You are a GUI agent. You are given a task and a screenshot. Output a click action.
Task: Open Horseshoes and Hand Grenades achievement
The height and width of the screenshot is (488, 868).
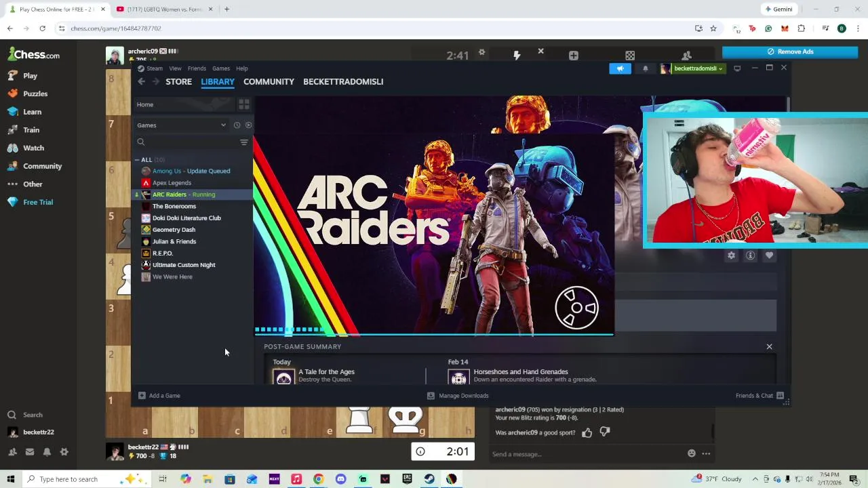pyautogui.click(x=521, y=372)
